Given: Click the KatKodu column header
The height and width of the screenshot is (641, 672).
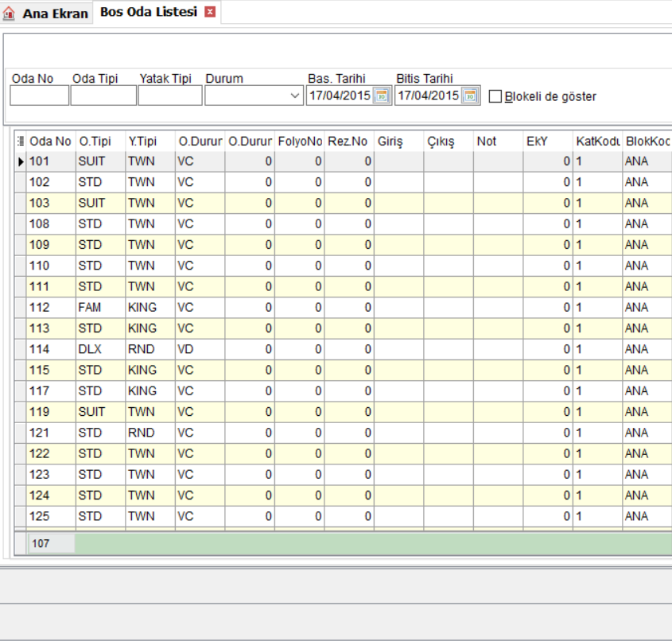Looking at the screenshot, I should 597,141.
